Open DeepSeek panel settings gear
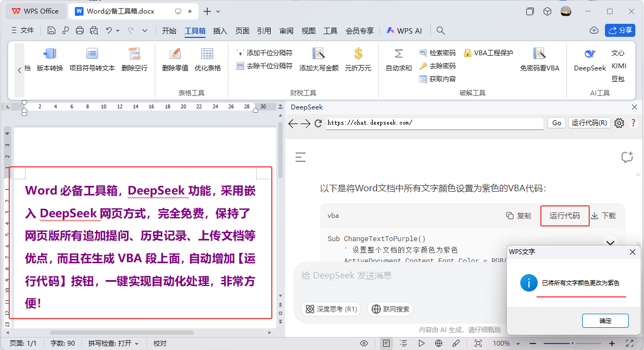 [x=619, y=123]
